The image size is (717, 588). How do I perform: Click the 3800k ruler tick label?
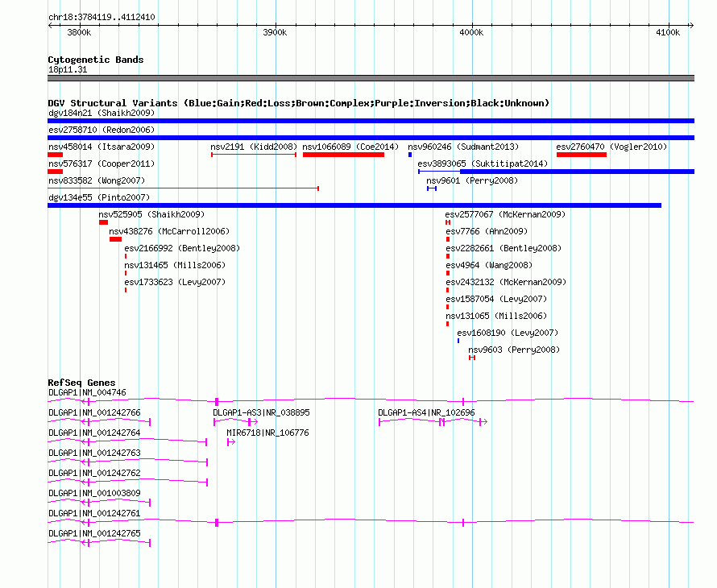coord(79,32)
